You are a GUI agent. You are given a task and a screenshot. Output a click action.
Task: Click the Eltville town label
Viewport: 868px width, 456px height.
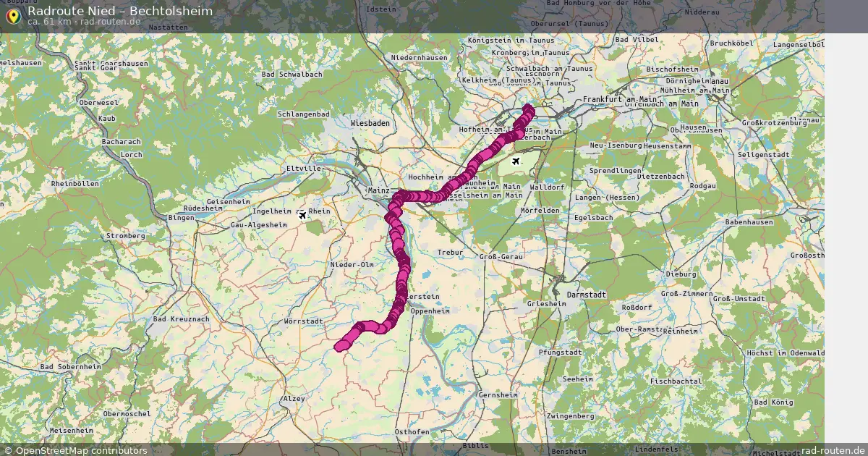304,169
